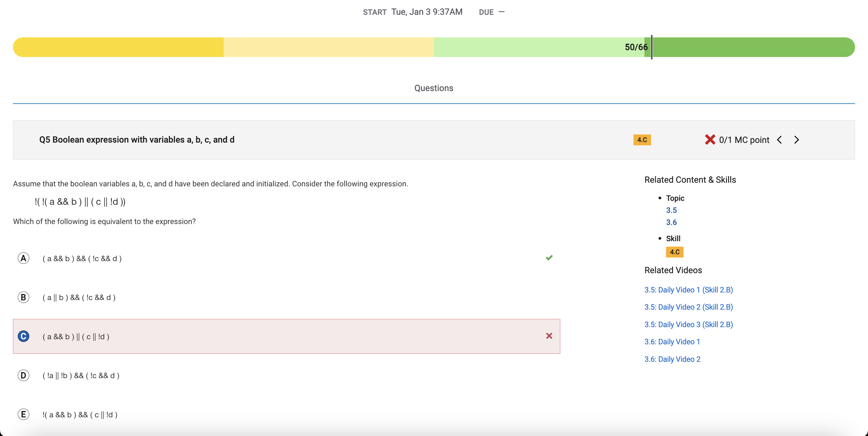
Task: Click answer text ( a && b ) && ( !c && d )
Action: (82, 259)
